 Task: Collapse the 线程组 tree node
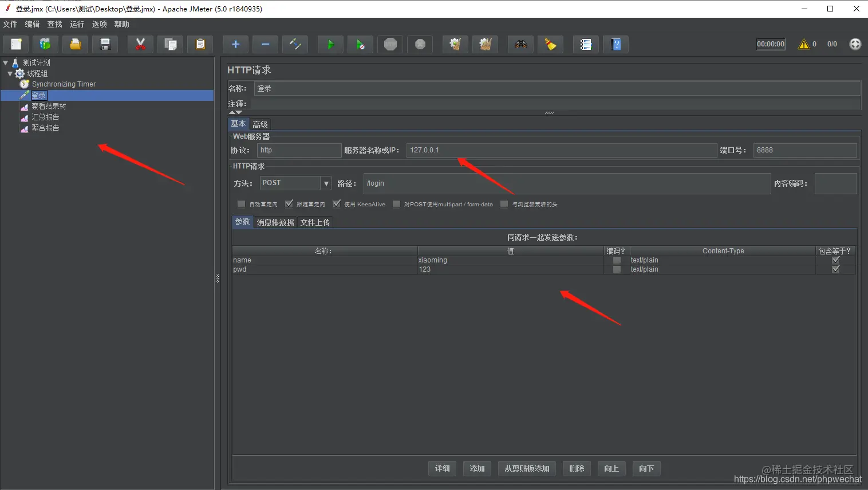(10, 73)
